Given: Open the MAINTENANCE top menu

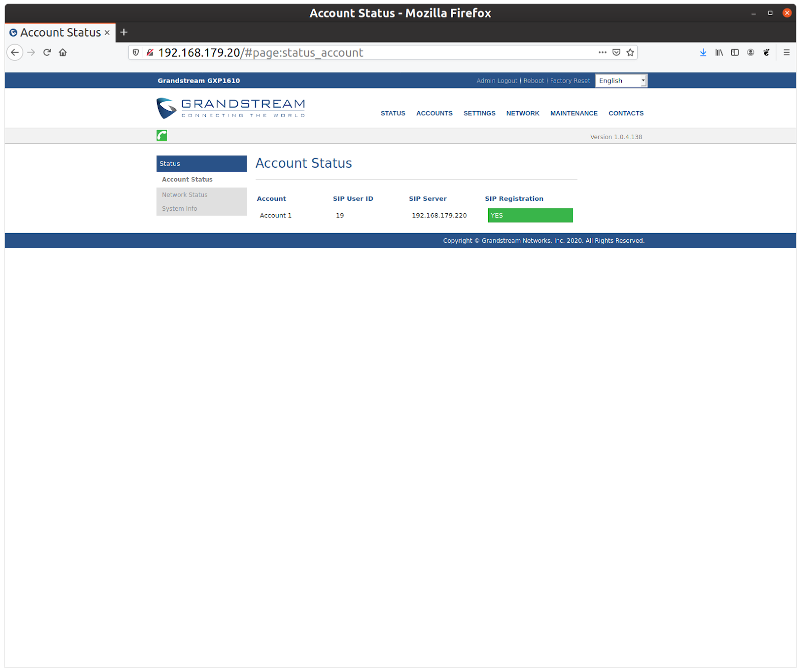Looking at the screenshot, I should pos(574,114).
